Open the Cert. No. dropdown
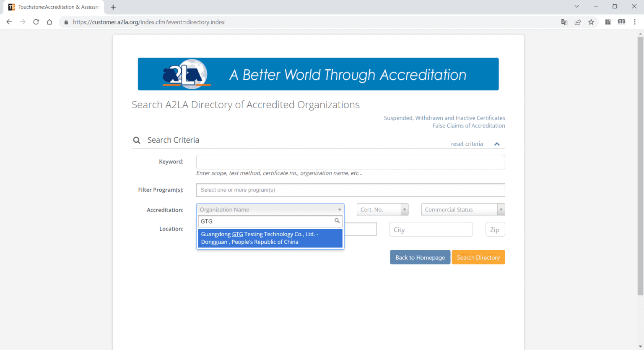The image size is (644, 350). point(405,209)
